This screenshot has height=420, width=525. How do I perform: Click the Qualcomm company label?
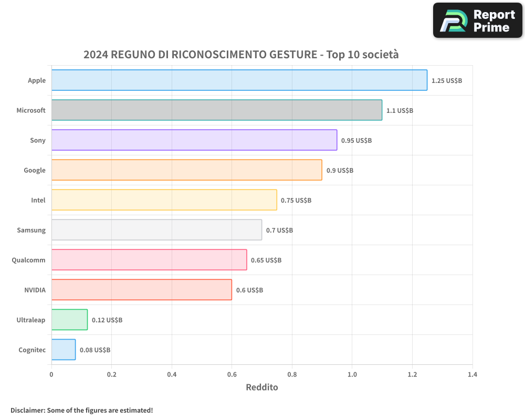pos(29,260)
